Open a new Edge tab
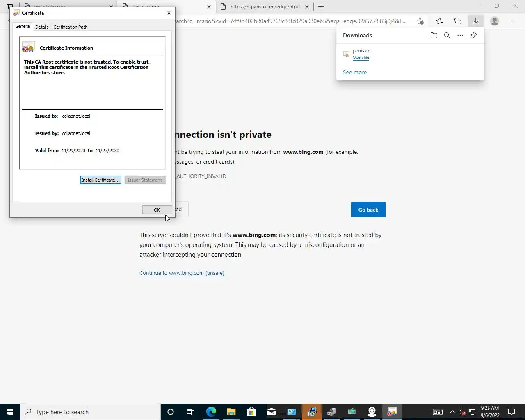 click(x=321, y=7)
